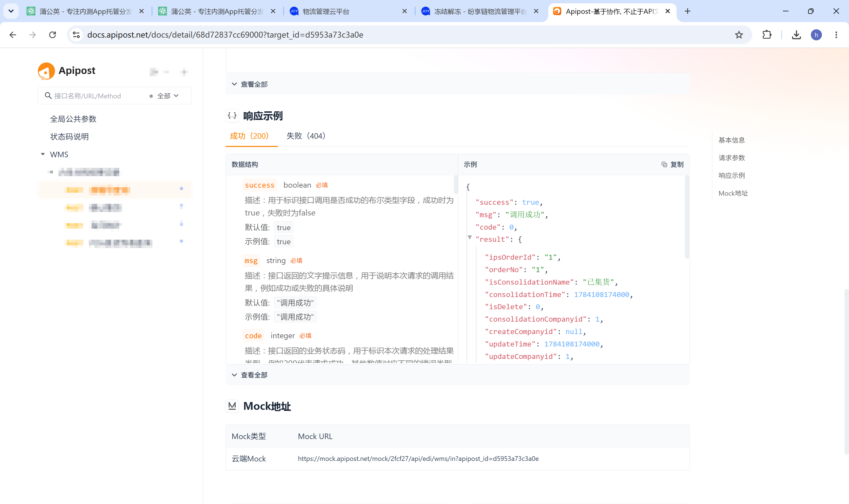The height and width of the screenshot is (504, 849).
Task: Close the first 蒲公英 tab
Action: click(x=141, y=11)
